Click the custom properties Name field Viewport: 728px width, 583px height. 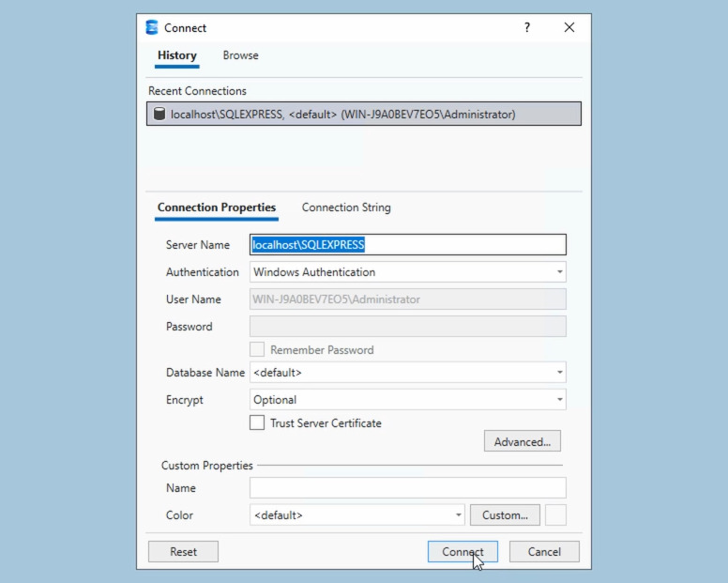(x=408, y=488)
